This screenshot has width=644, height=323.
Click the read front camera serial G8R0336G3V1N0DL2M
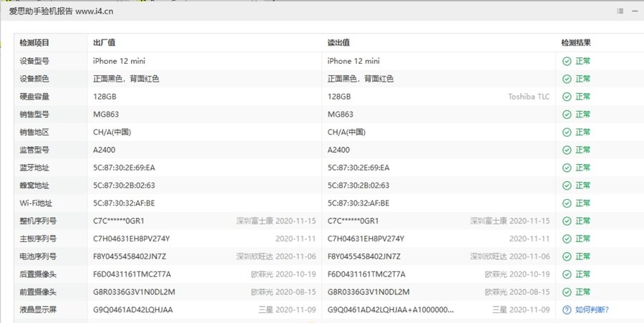point(369,292)
